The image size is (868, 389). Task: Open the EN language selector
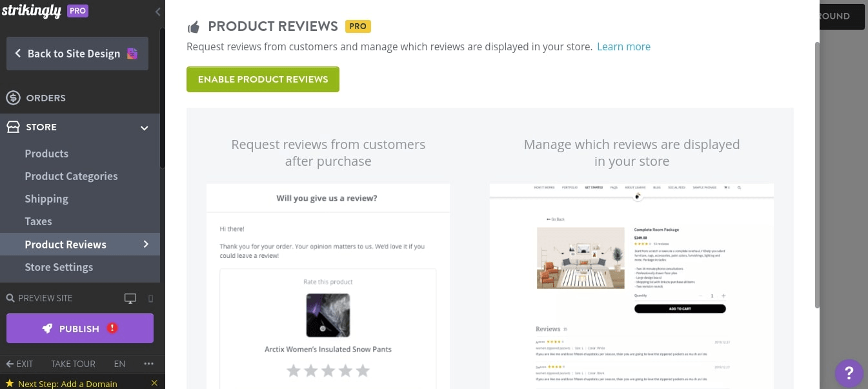coord(119,364)
